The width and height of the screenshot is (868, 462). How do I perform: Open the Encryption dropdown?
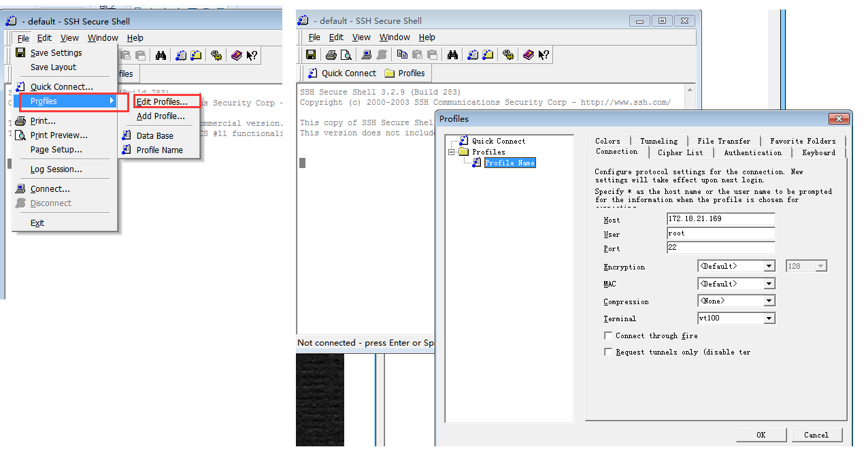tap(769, 266)
